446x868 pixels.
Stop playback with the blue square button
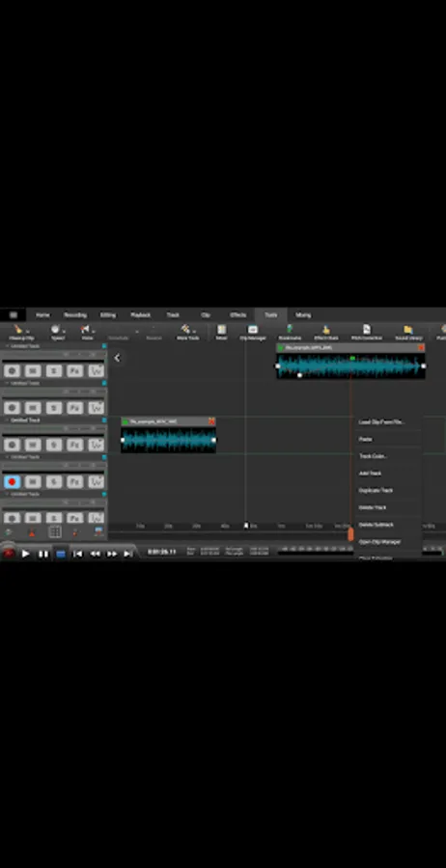tap(61, 554)
